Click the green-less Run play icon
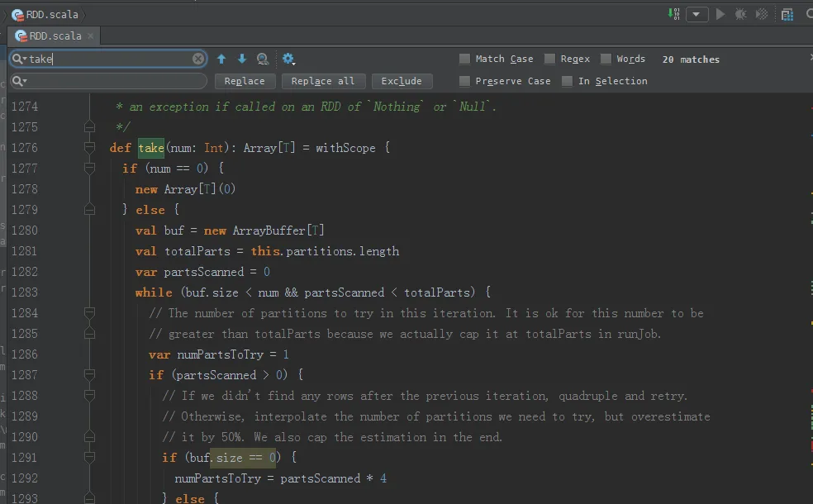The height and width of the screenshot is (504, 813). [x=720, y=14]
